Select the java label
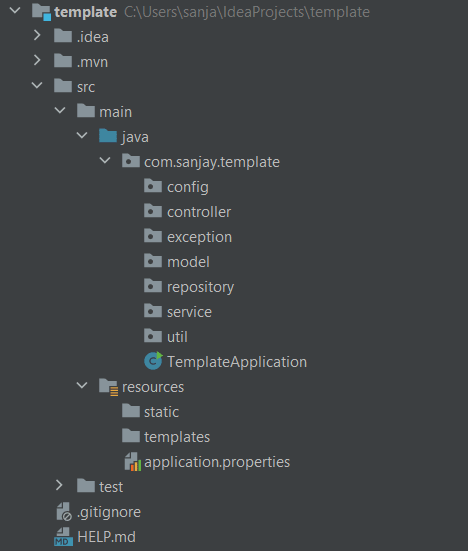468x551 pixels. tap(135, 137)
